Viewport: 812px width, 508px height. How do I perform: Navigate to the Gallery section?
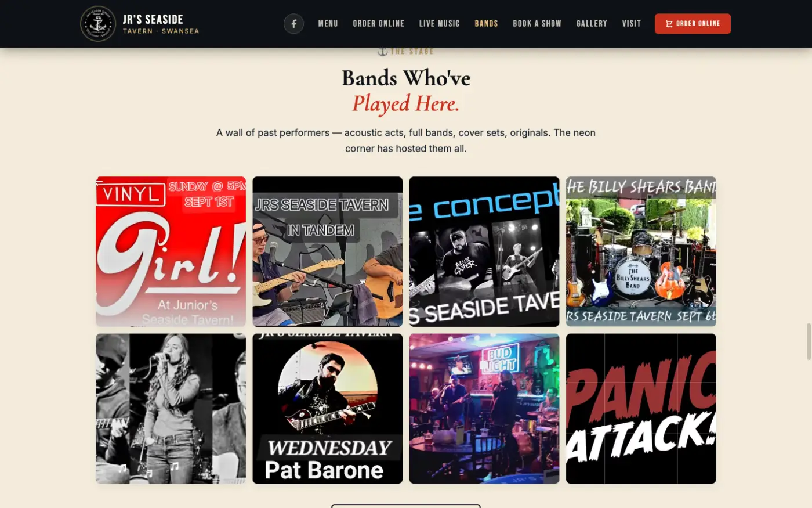[592, 24]
